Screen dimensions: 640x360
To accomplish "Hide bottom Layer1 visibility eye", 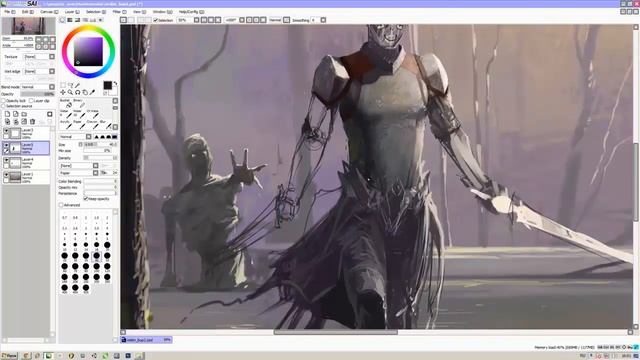I will click(6, 175).
